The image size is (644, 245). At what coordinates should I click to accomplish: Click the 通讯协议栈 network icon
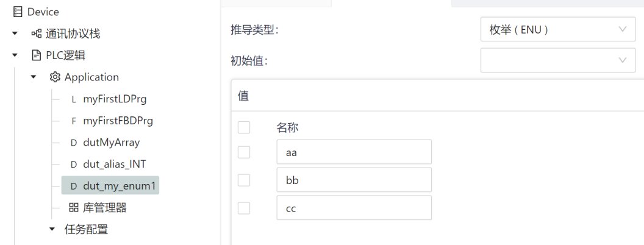pyautogui.click(x=37, y=34)
